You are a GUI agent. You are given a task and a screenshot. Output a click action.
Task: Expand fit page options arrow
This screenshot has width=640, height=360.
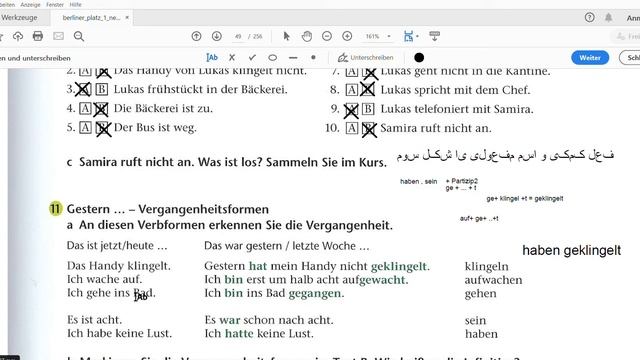point(417,36)
